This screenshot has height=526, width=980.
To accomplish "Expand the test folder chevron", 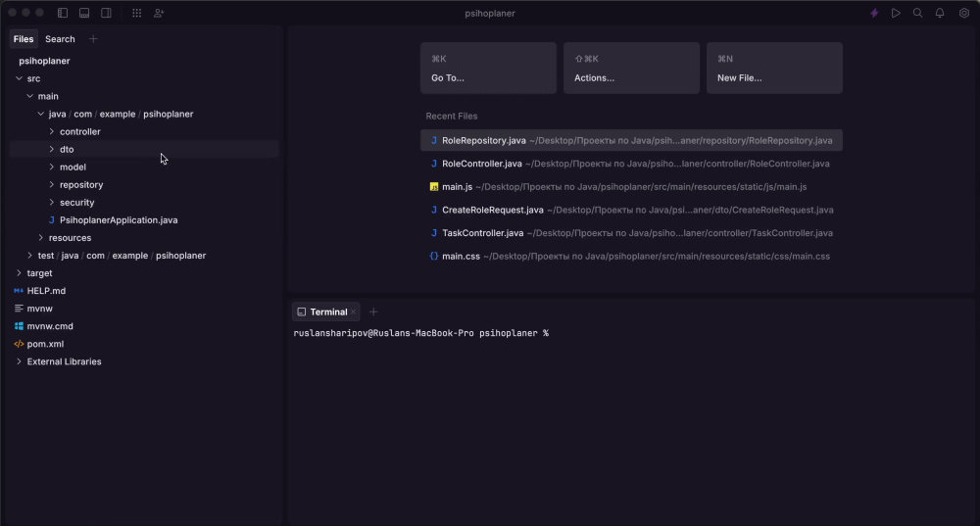I will click(30, 256).
